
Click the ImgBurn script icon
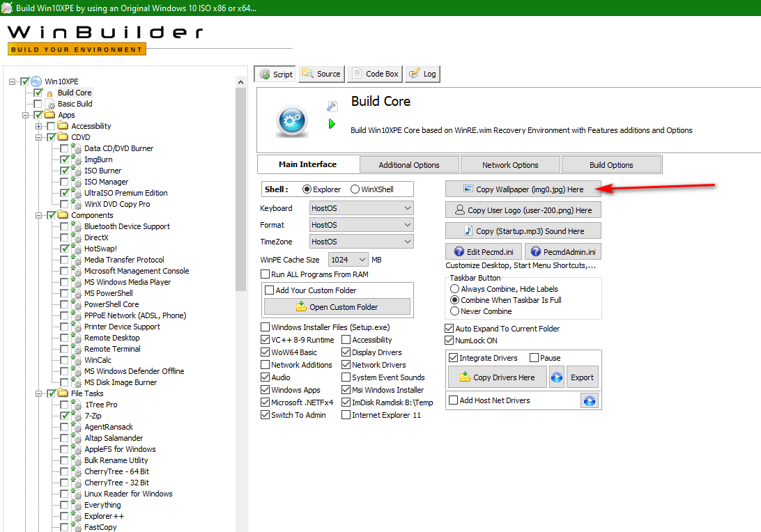coord(76,159)
